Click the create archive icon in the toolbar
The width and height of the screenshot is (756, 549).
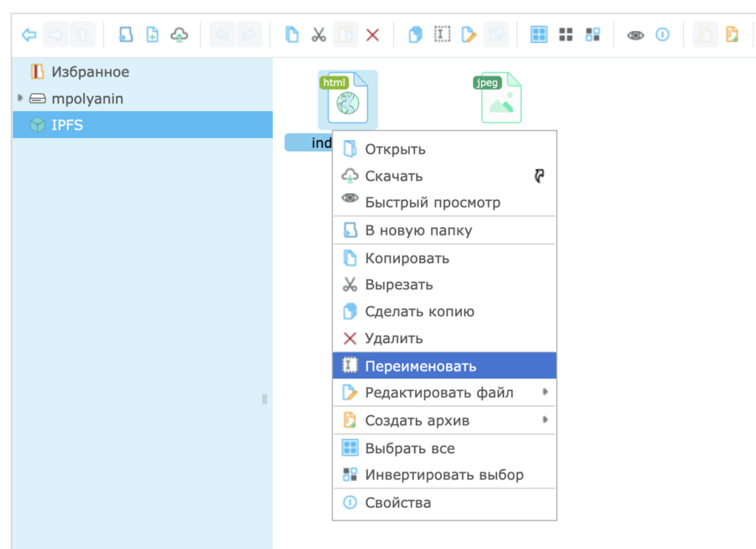point(732,34)
